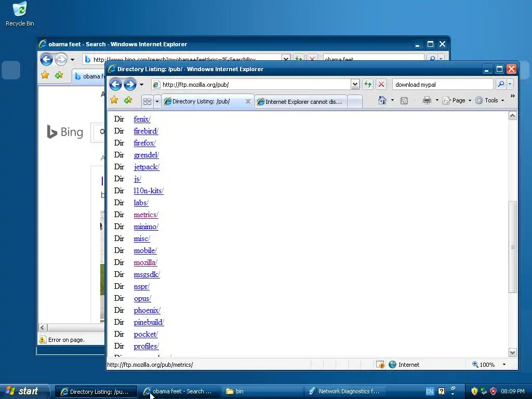
Task: Click 'Error on page' warning in Bing window
Action: pyautogui.click(x=62, y=340)
